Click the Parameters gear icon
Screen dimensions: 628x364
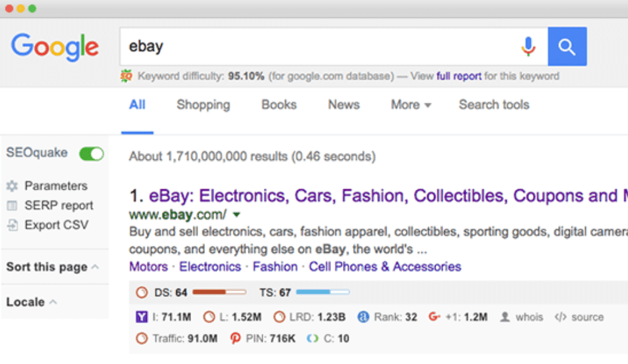pyautogui.click(x=12, y=186)
